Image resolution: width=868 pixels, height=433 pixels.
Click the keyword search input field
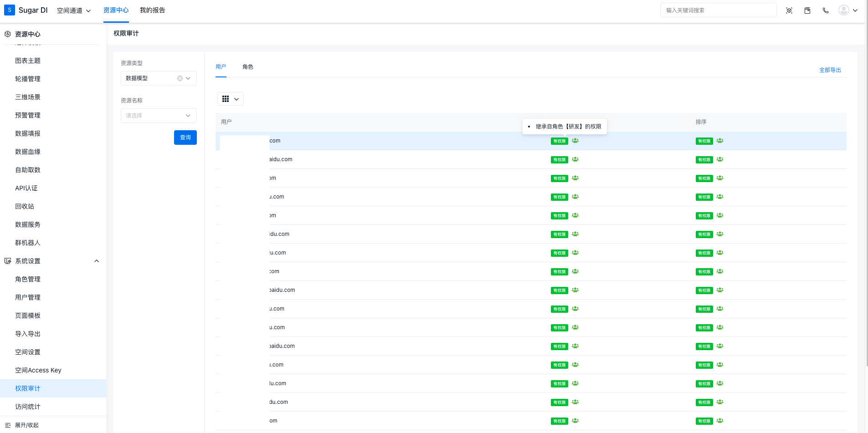(x=719, y=10)
